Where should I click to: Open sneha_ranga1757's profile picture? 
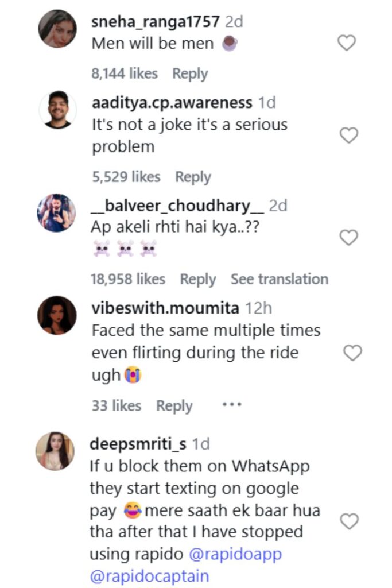point(57,29)
